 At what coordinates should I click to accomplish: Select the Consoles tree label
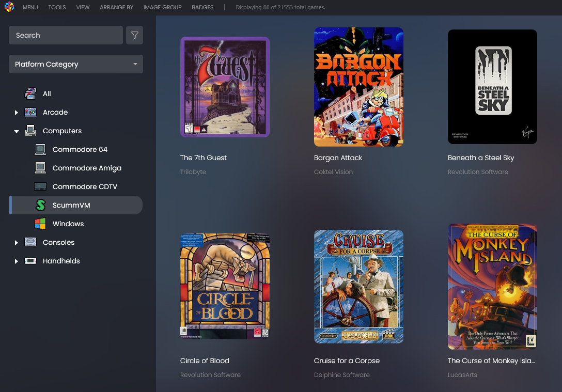[x=58, y=242]
